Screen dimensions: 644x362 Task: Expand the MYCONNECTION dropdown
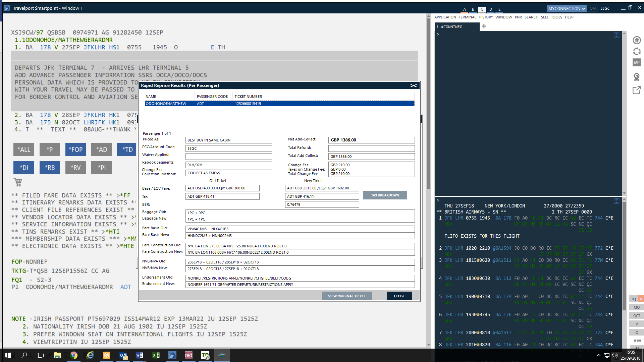[567, 8]
